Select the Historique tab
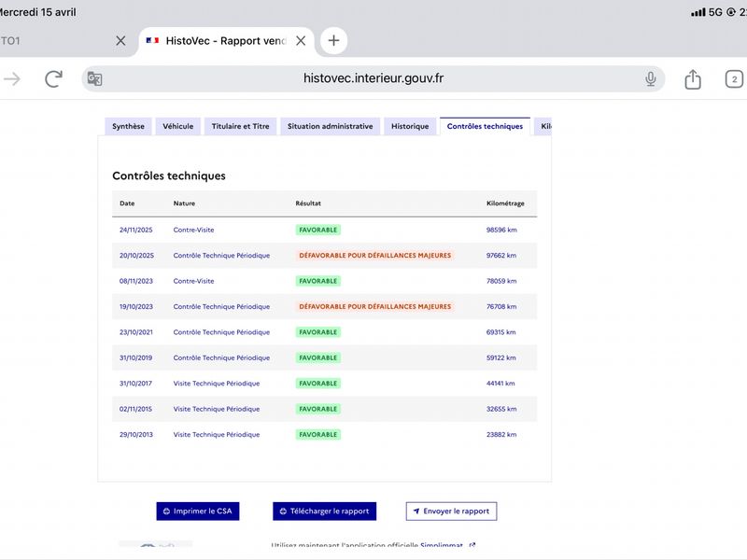The width and height of the screenshot is (747, 560). point(410,126)
